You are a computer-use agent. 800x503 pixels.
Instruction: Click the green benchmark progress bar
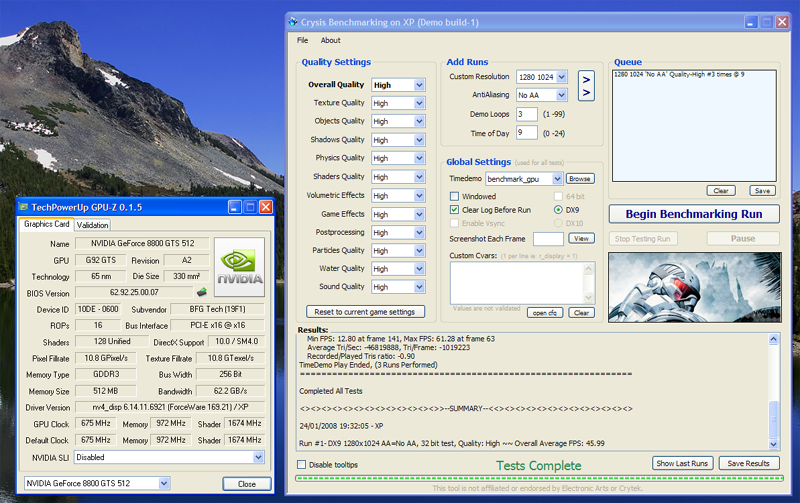[x=539, y=479]
